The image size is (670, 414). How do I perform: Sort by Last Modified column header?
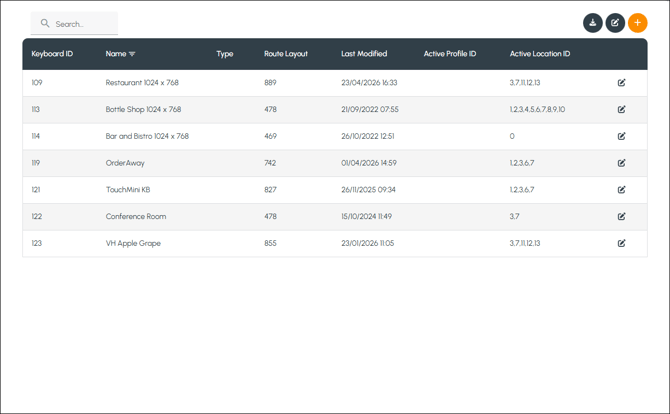click(x=364, y=54)
